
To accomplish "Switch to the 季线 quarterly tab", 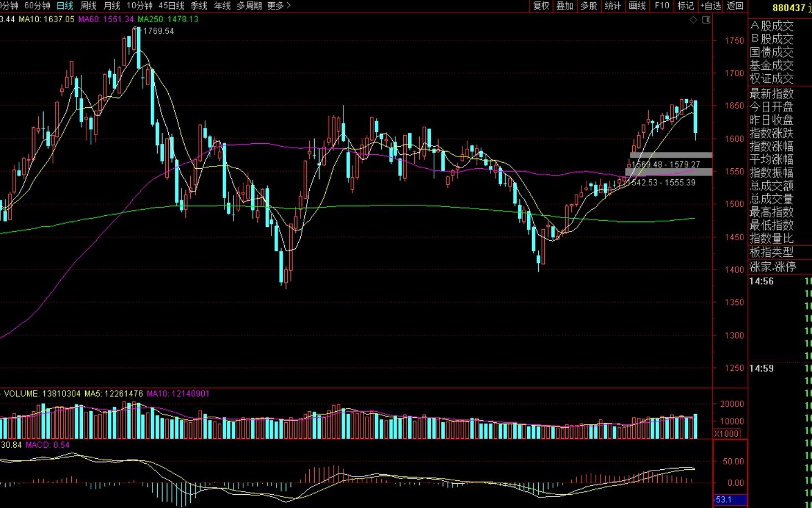I will pyautogui.click(x=199, y=6).
